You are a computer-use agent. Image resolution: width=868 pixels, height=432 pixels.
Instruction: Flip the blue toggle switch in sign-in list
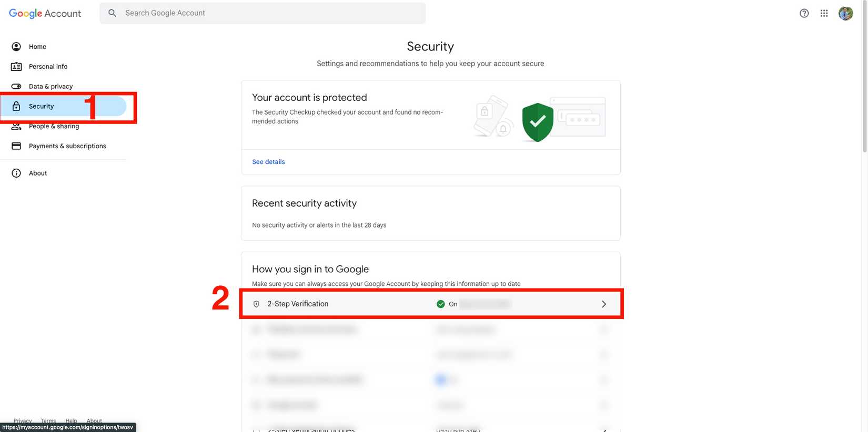[441, 379]
